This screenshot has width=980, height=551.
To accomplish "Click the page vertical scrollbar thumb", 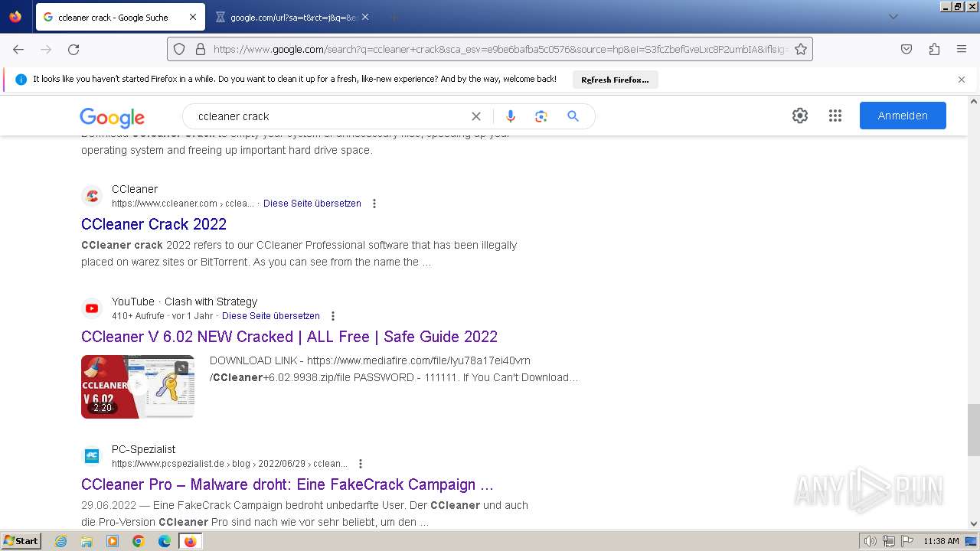I will point(974,430).
